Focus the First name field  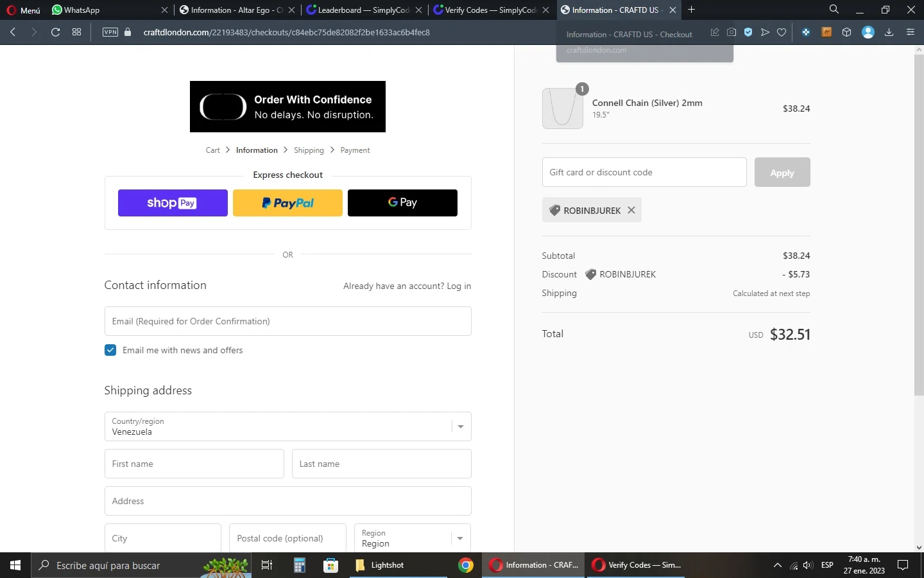[x=194, y=464]
